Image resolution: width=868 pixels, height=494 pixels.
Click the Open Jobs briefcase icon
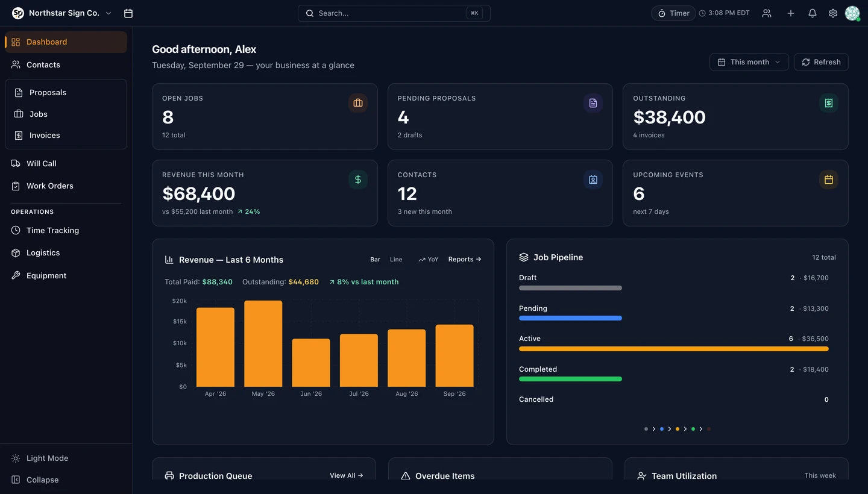point(358,103)
